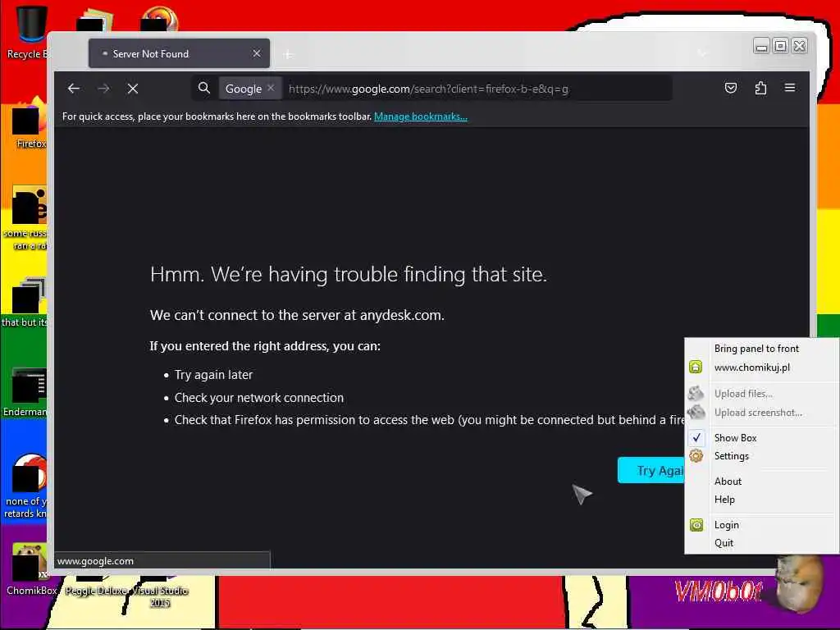Screen dimensions: 840x630
Task: Stop loading with the X button
Action: coord(133,89)
